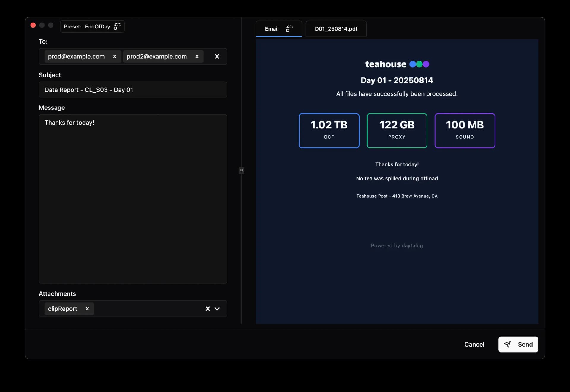
Task: Click the 122 GB PROXY card
Action: (x=397, y=131)
